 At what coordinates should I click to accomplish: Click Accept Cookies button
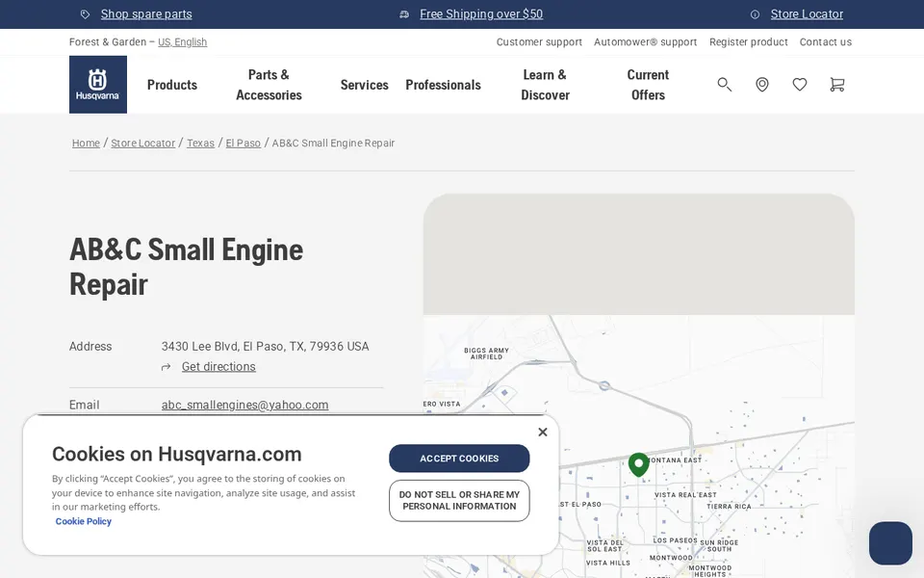tap(459, 459)
